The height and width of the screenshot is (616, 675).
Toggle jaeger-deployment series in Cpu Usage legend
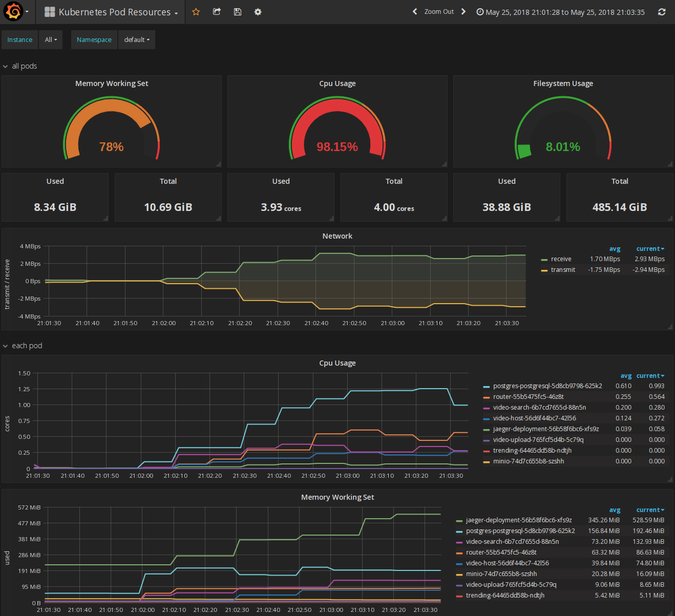(x=546, y=429)
